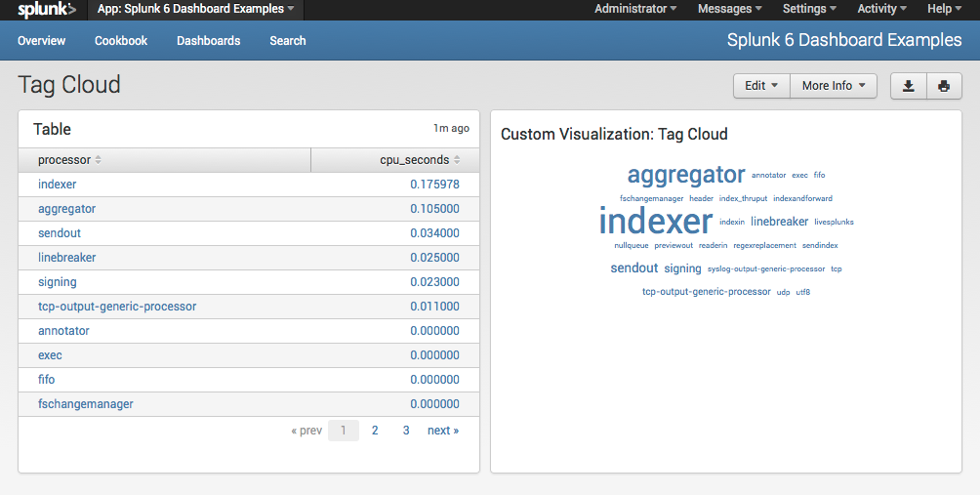Image resolution: width=980 pixels, height=495 pixels.
Task: Open the Search nav item
Action: tap(288, 41)
